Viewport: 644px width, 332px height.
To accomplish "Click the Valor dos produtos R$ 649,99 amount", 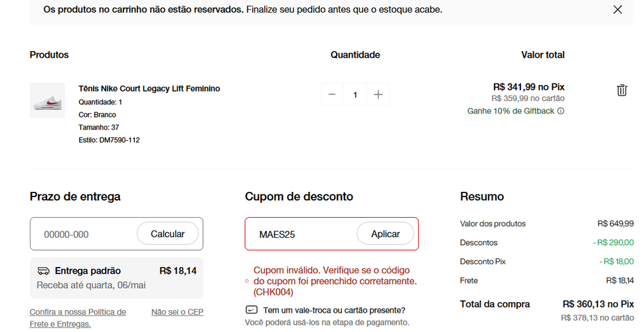I will pos(615,224).
